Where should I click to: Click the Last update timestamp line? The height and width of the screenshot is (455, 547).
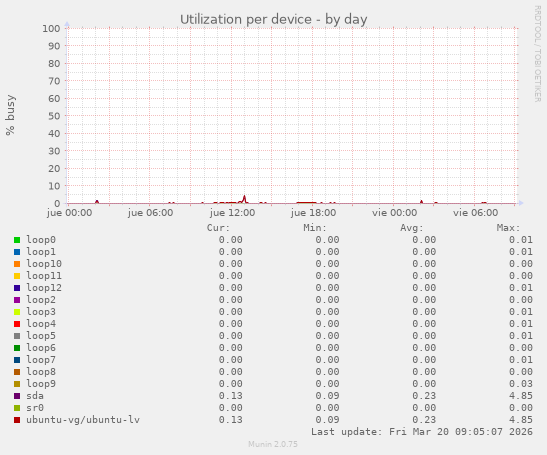coord(422,432)
